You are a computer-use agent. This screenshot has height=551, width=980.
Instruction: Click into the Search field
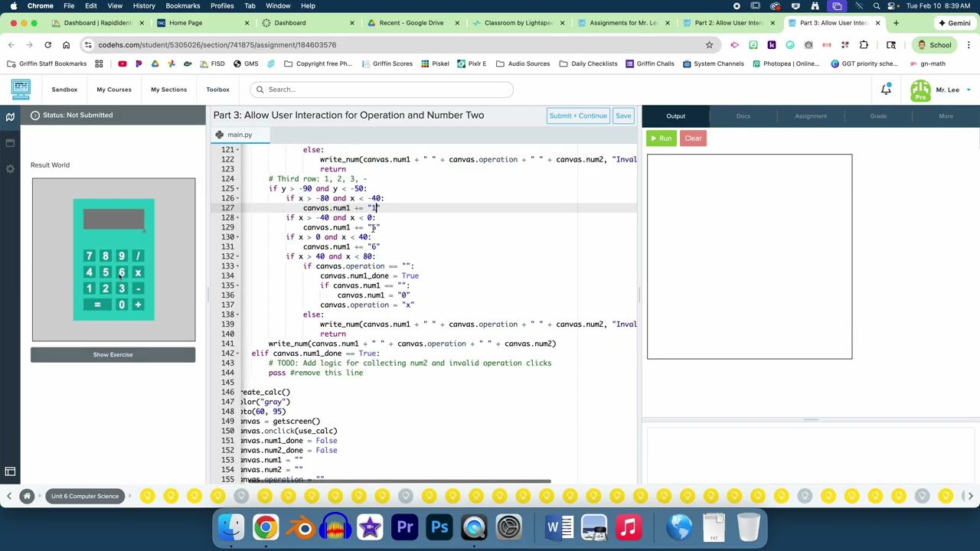[x=381, y=90]
